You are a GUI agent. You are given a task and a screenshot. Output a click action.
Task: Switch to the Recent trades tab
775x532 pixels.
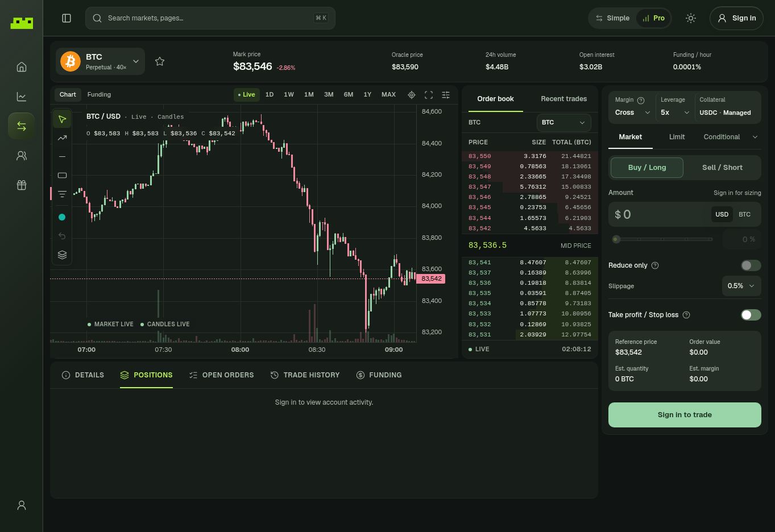click(x=563, y=99)
